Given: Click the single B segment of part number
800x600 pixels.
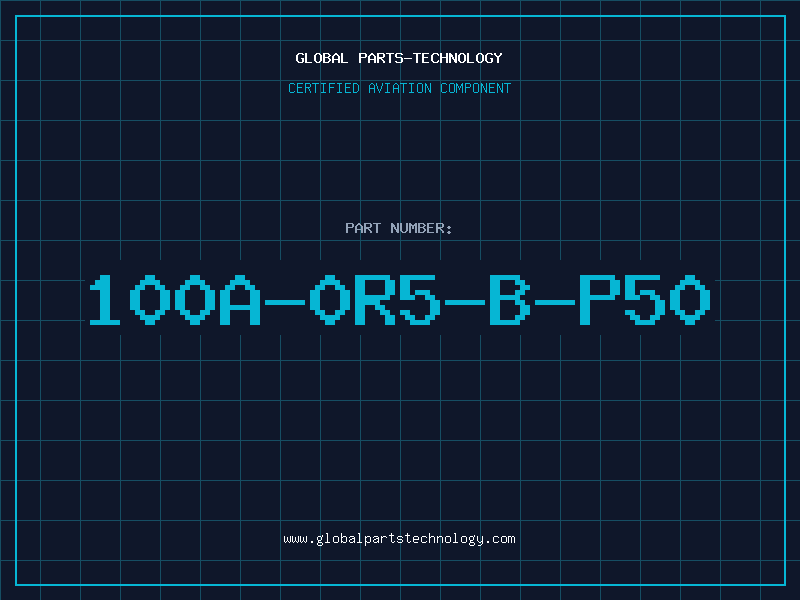Looking at the screenshot, I should pos(510,300).
